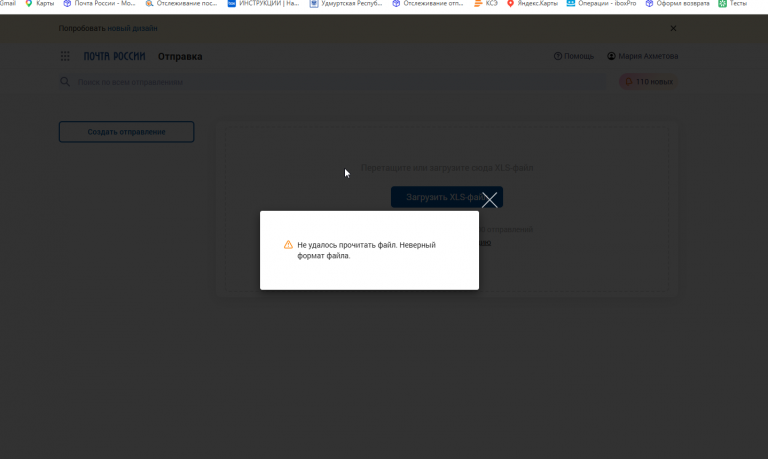Viewport: 768px width, 459px height.
Task: Click the warning triangle icon in dialog
Action: 288,245
